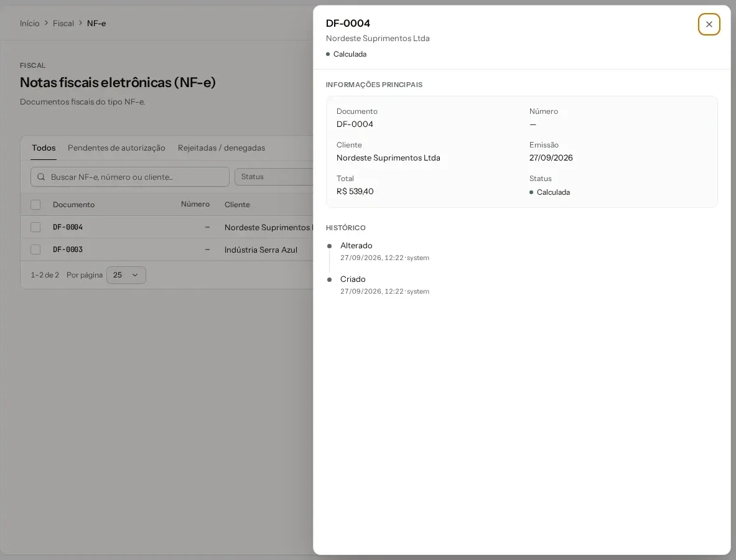Click the Calculada value in Status field

click(549, 192)
